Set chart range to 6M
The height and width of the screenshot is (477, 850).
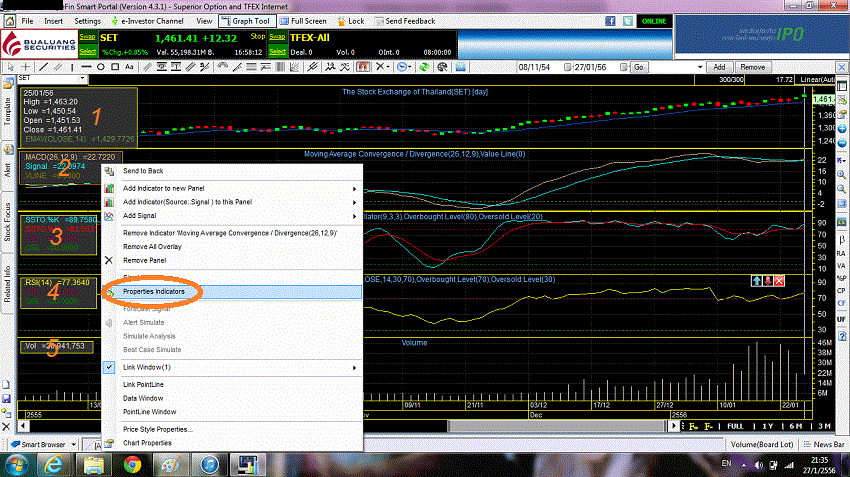796,427
